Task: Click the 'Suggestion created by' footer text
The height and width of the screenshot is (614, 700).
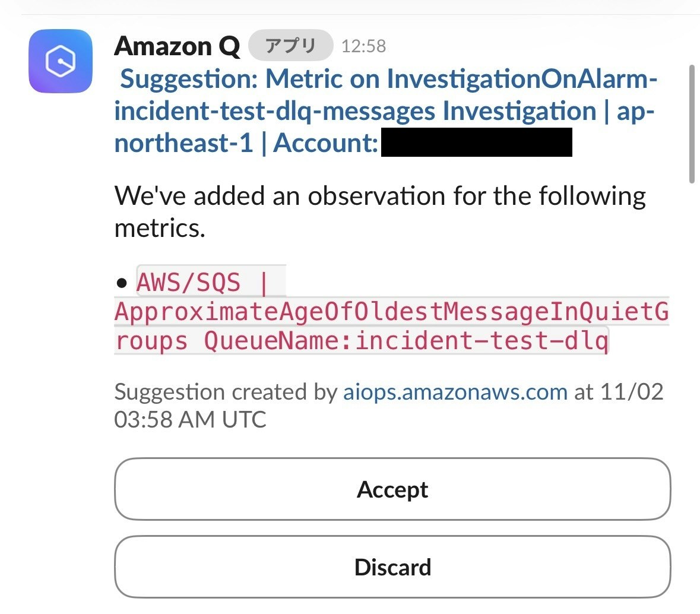Action: (226, 392)
